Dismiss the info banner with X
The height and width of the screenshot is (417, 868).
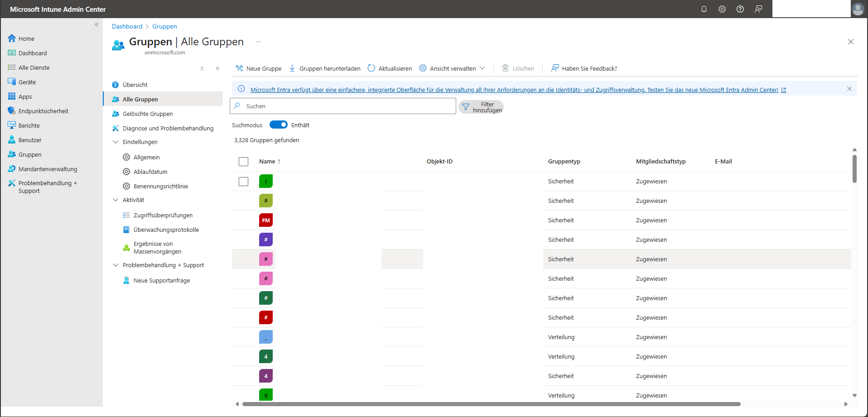[x=849, y=89]
